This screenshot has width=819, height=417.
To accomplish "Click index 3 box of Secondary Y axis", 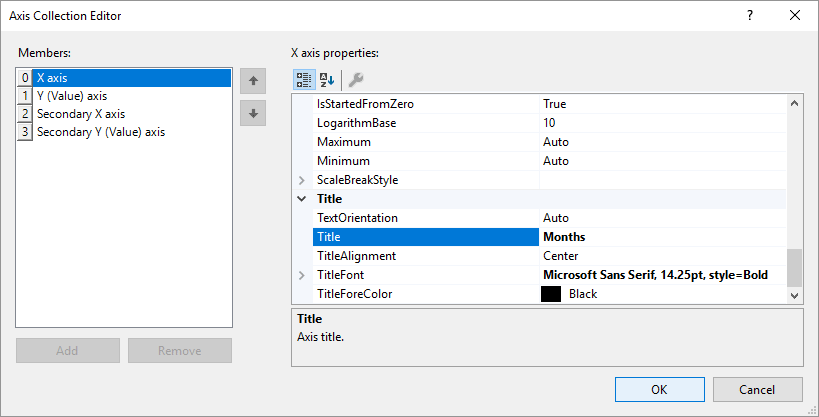I will point(25,132).
